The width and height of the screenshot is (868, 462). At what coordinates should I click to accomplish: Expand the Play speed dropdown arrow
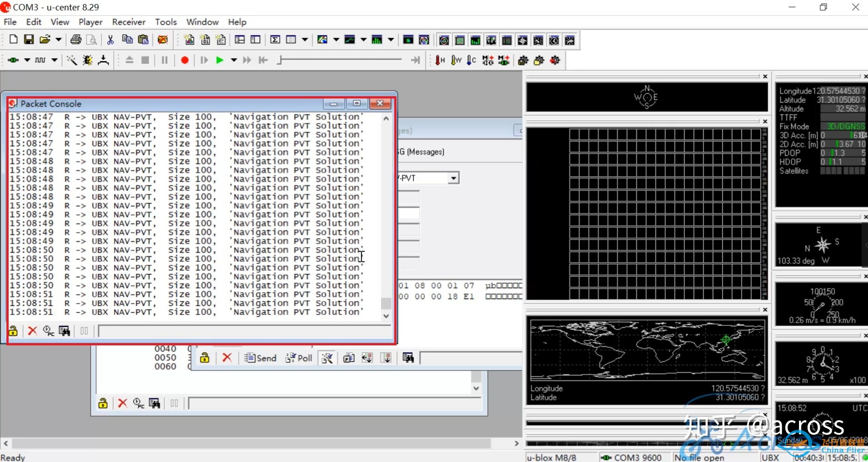[x=234, y=60]
